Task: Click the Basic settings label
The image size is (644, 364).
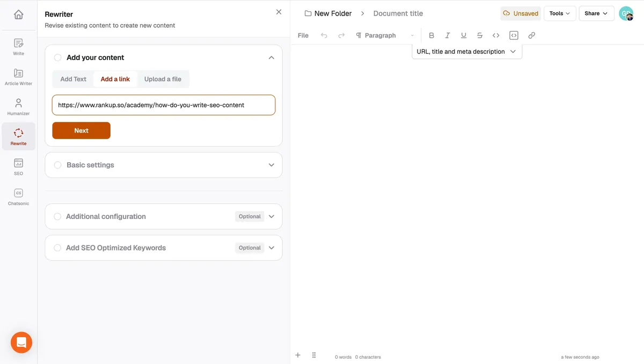Action: (90, 165)
